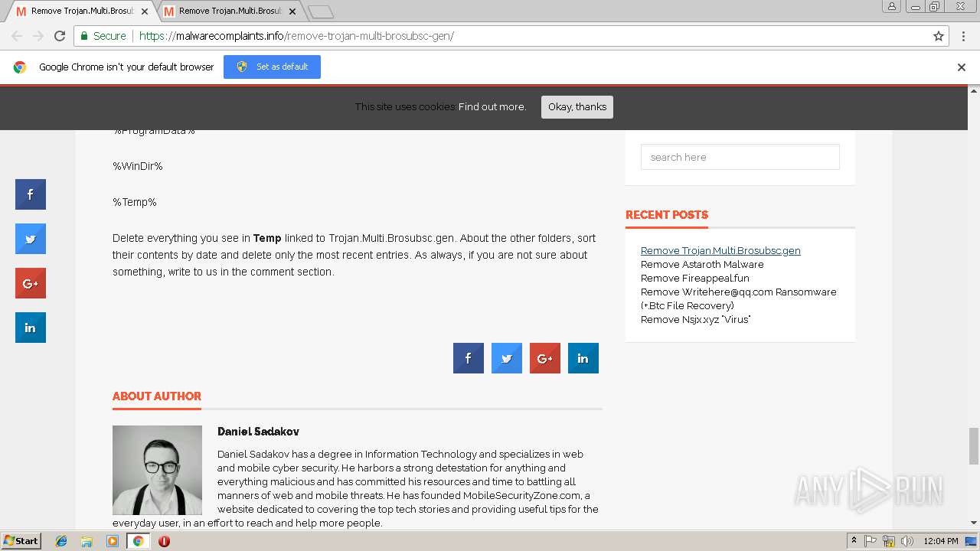Click the Daniel Sadakov author name
This screenshot has height=551, width=980.
pyautogui.click(x=258, y=432)
